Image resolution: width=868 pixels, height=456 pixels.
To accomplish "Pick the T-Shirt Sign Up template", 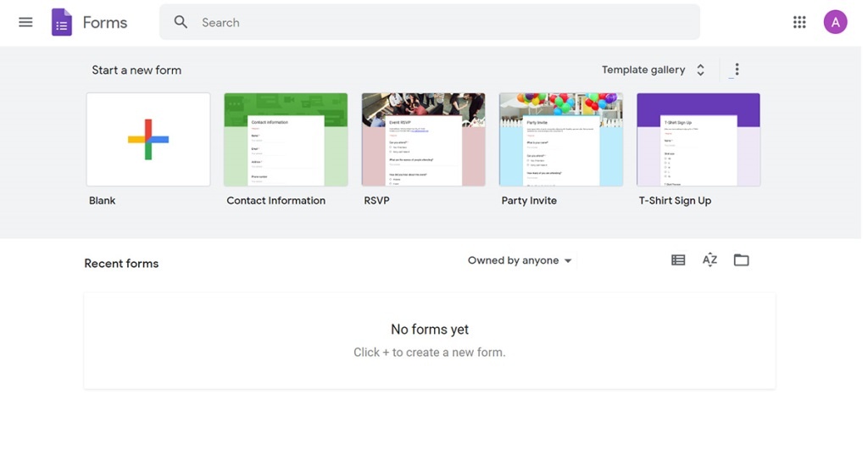I will click(x=698, y=139).
